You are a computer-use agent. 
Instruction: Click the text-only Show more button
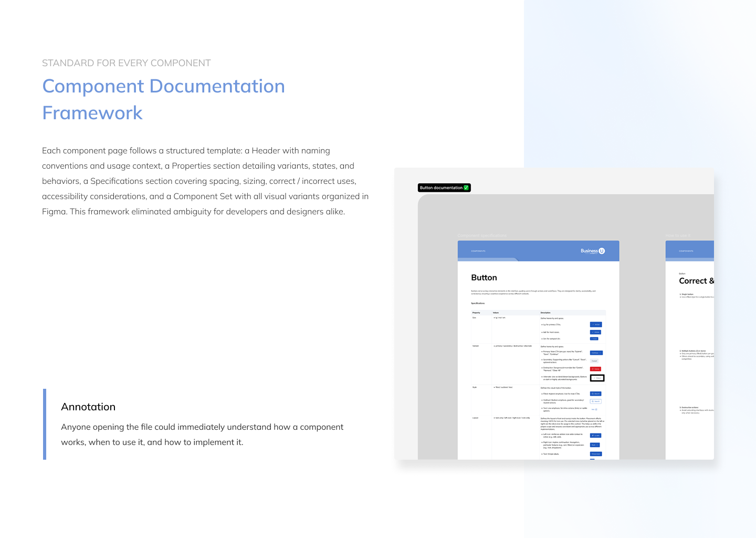[x=595, y=454]
